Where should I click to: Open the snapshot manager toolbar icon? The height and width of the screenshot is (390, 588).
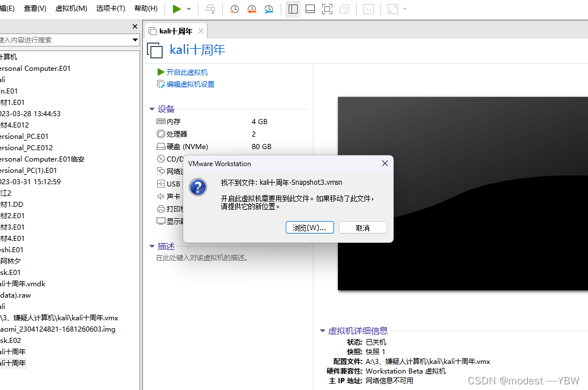[269, 9]
